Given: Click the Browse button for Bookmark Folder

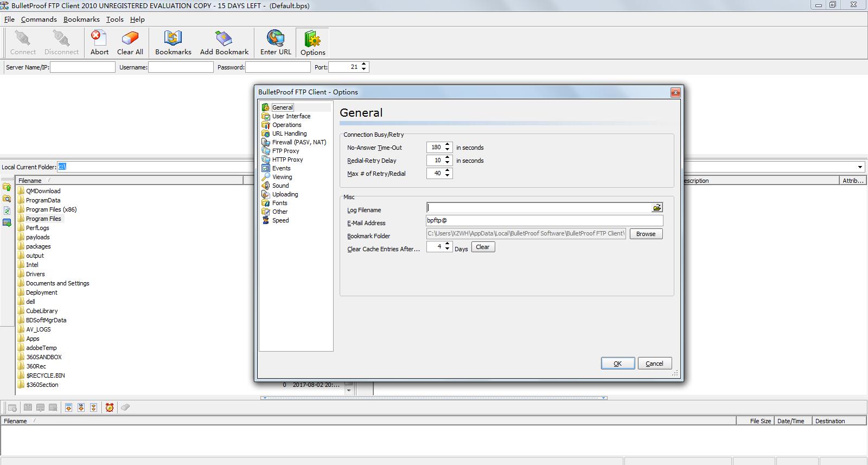Looking at the screenshot, I should 646,234.
